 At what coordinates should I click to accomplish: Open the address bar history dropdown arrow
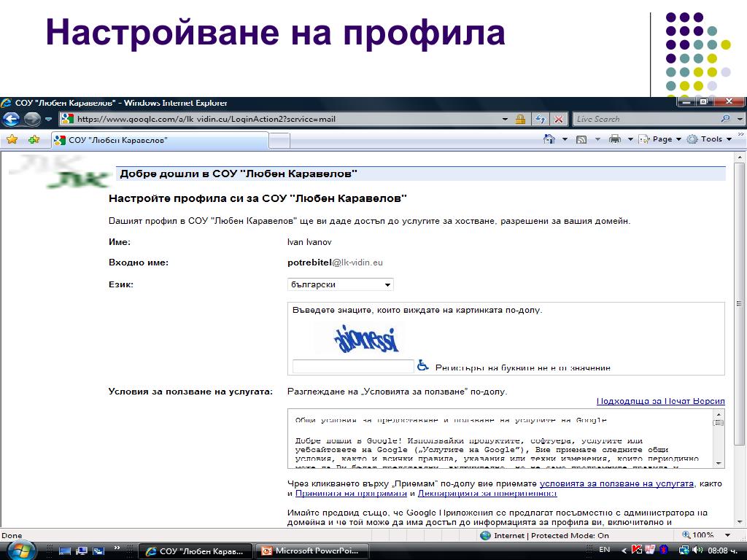pyautogui.click(x=505, y=119)
